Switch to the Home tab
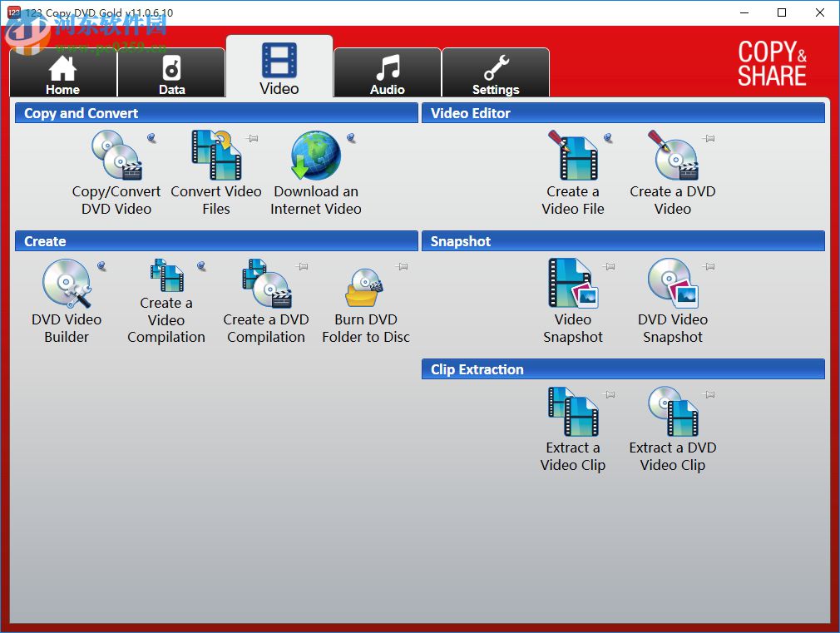 [x=63, y=75]
